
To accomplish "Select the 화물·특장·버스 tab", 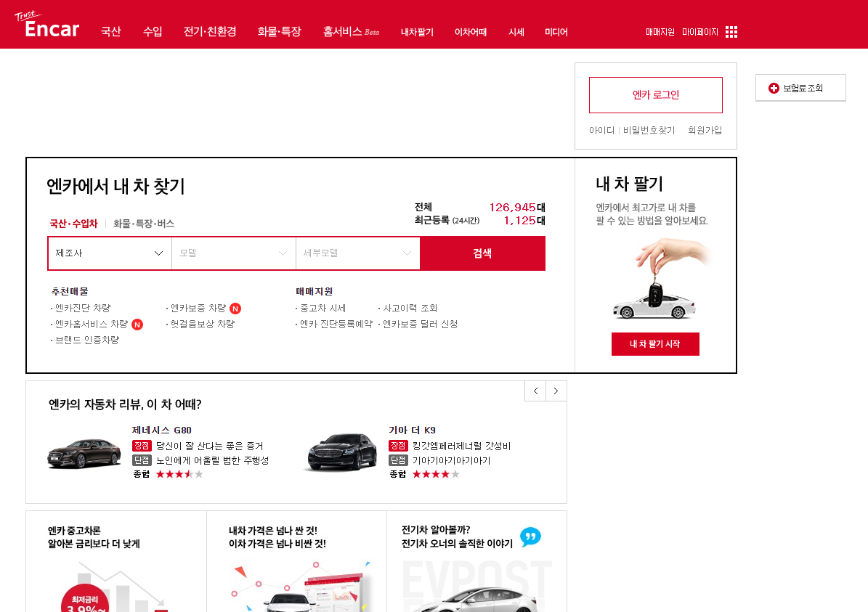I will pyautogui.click(x=144, y=224).
